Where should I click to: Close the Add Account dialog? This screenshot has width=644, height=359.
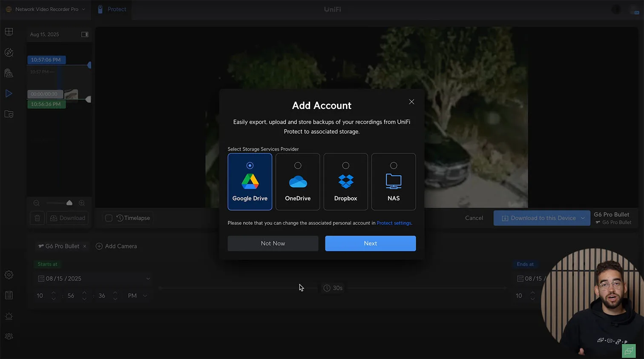(411, 102)
